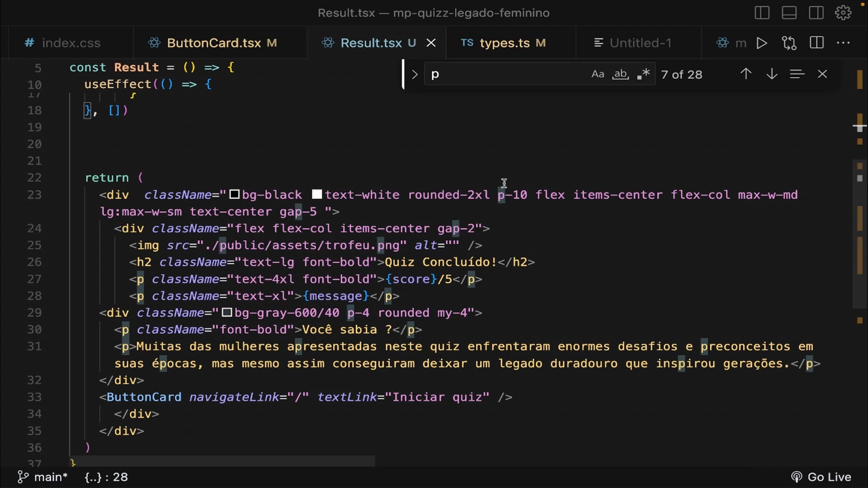Image resolution: width=868 pixels, height=488 pixels.
Task: Toggle Use Regular Expression option
Action: point(643,74)
